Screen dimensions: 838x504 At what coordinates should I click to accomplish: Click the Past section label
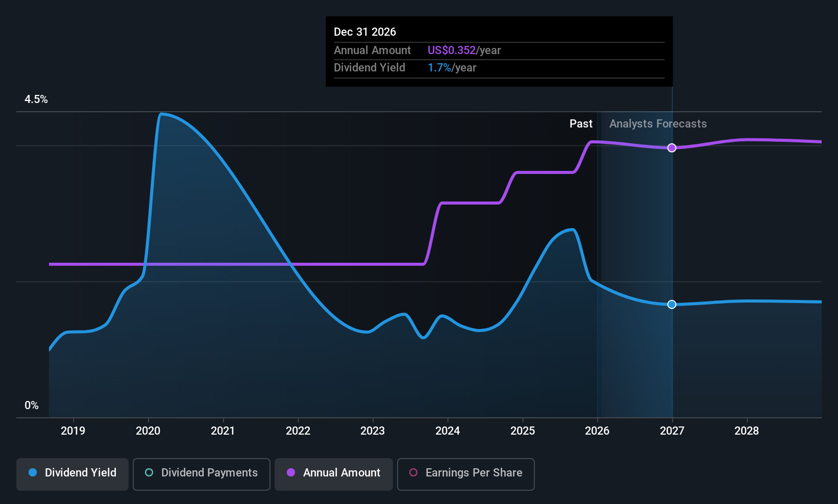[x=581, y=124]
